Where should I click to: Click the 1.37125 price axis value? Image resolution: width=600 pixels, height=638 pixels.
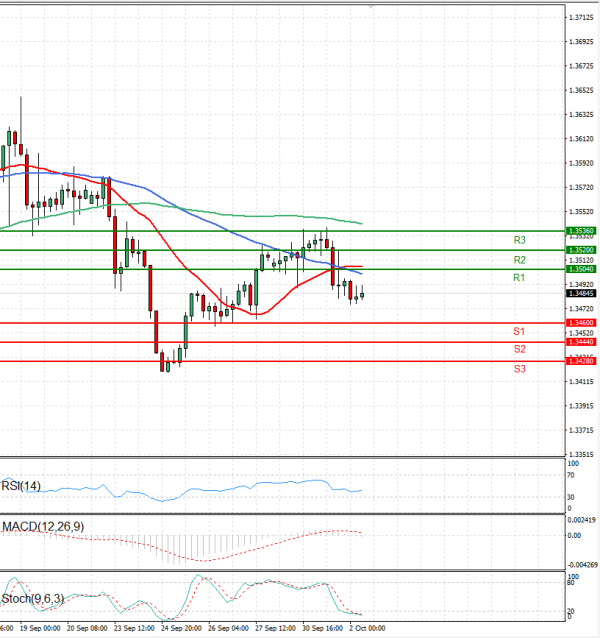[x=581, y=17]
